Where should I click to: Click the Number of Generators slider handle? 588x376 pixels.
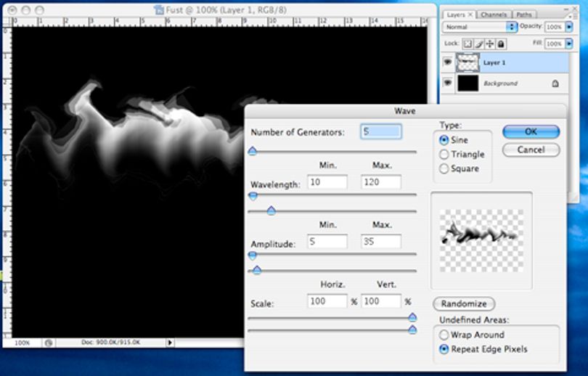coord(253,151)
